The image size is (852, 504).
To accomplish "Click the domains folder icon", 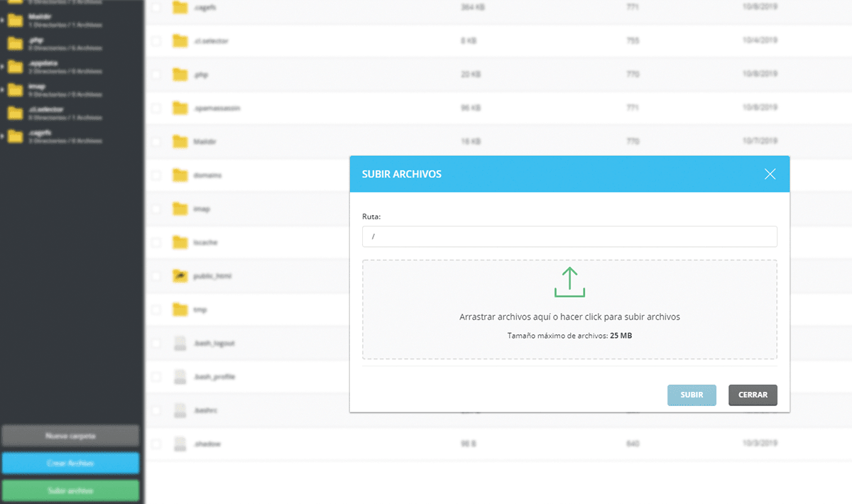I will (x=180, y=175).
